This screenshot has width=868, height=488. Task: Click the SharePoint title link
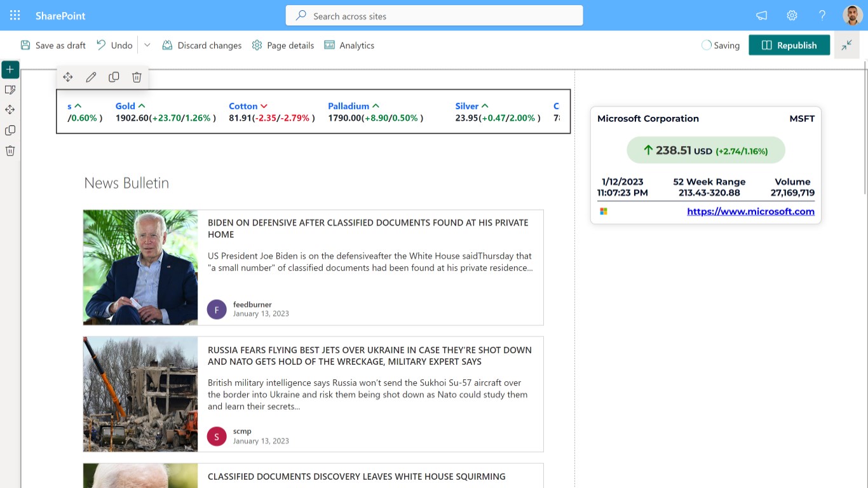(x=60, y=16)
